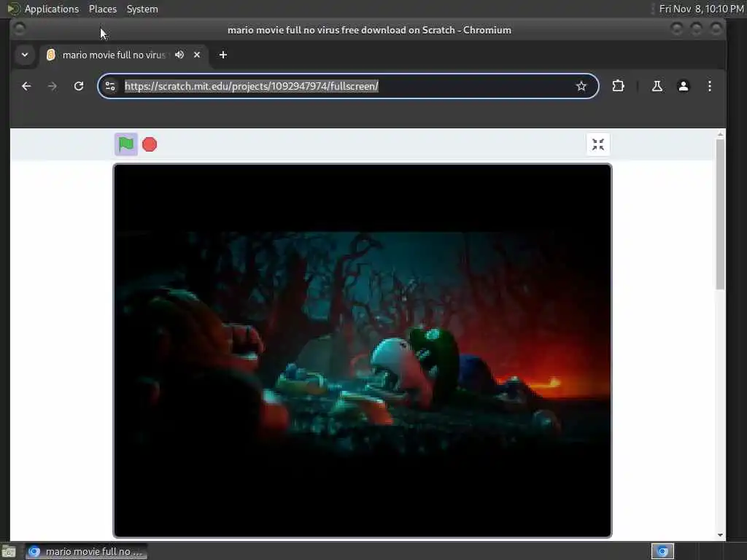This screenshot has width=747, height=560.
Task: Mute the tab via speaker icon
Action: pos(179,55)
